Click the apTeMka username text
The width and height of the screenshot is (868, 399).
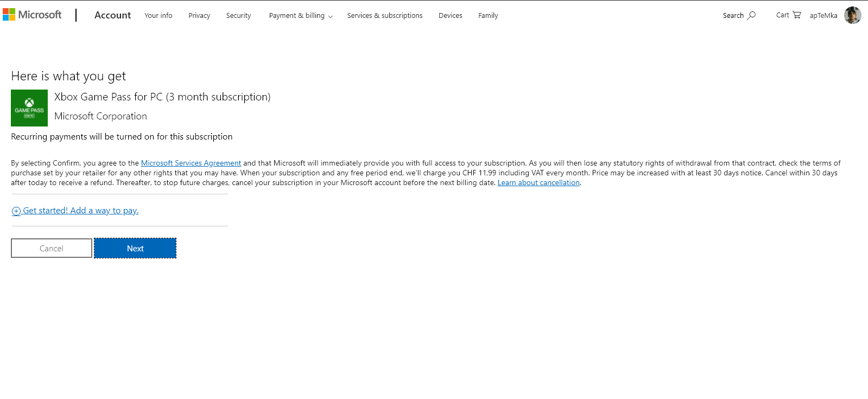[x=823, y=16]
